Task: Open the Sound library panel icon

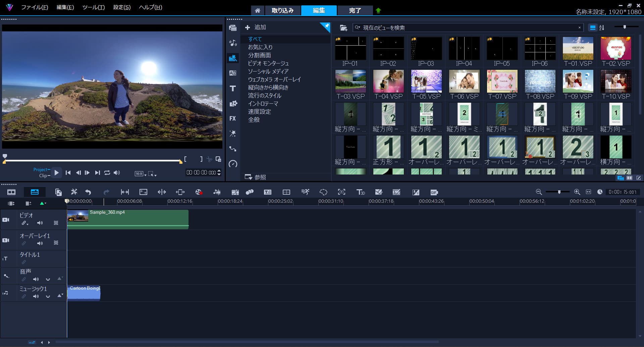Action: 233,43
